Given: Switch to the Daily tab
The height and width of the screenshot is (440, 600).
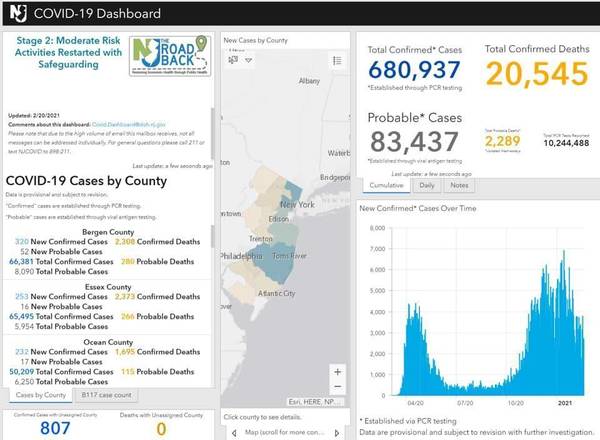Looking at the screenshot, I should point(426,185).
